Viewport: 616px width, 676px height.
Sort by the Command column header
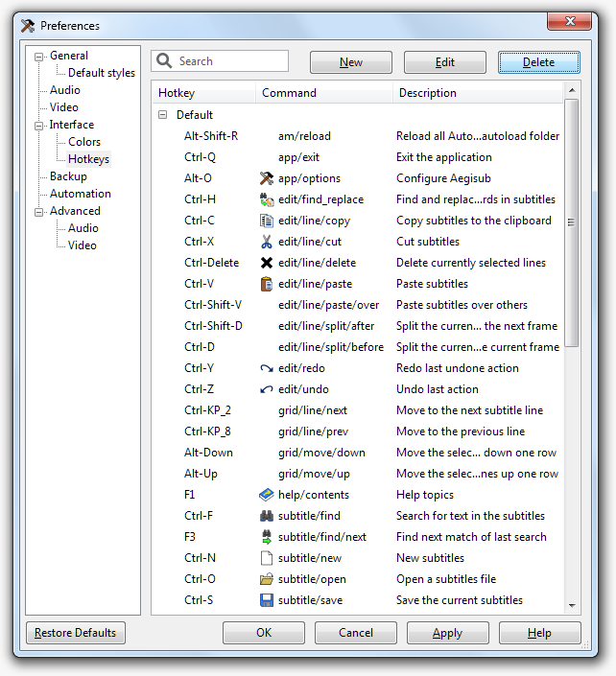point(324,93)
